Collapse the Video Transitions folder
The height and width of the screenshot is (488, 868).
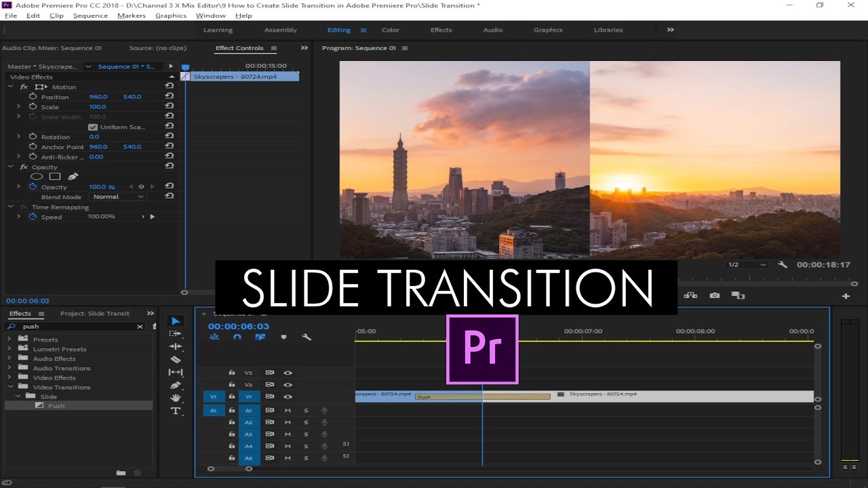tap(9, 387)
